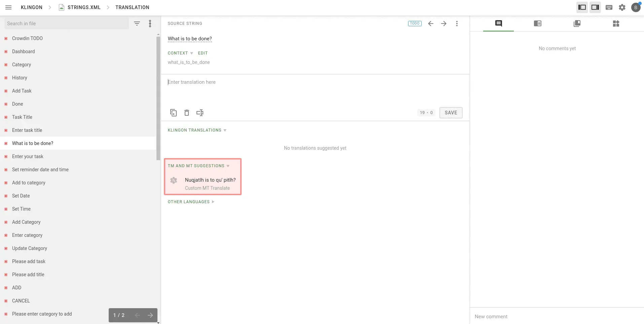This screenshot has width=644, height=324.
Task: Select text between tags icon
Action: coord(200,112)
